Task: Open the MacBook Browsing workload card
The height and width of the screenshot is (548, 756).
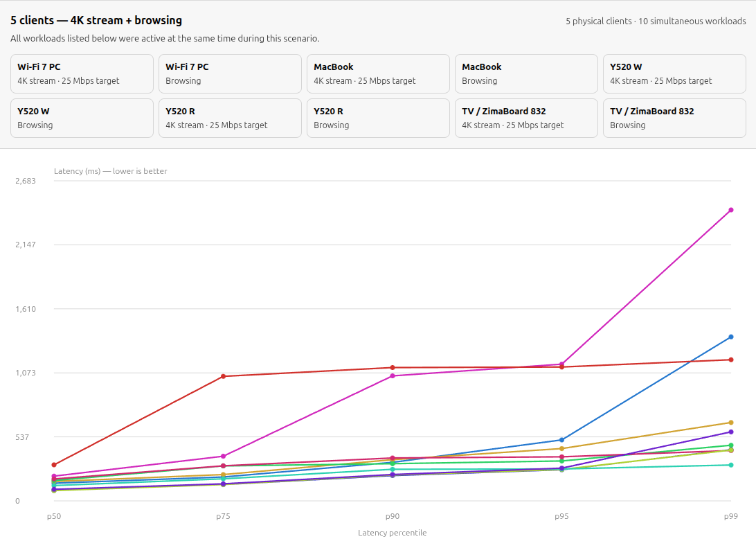Action: [526, 74]
